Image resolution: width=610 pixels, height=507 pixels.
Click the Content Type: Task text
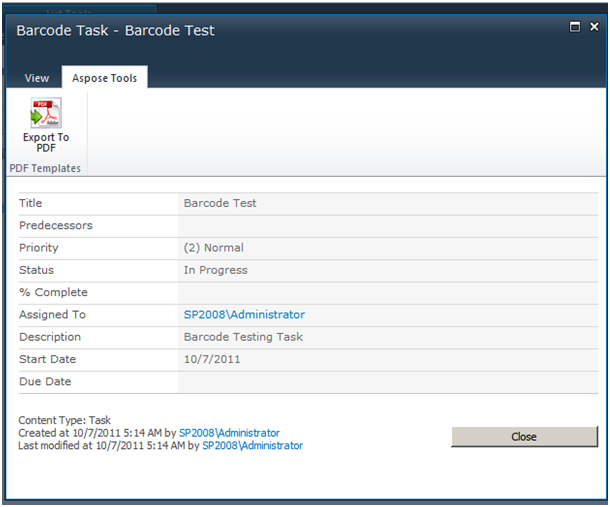(65, 420)
